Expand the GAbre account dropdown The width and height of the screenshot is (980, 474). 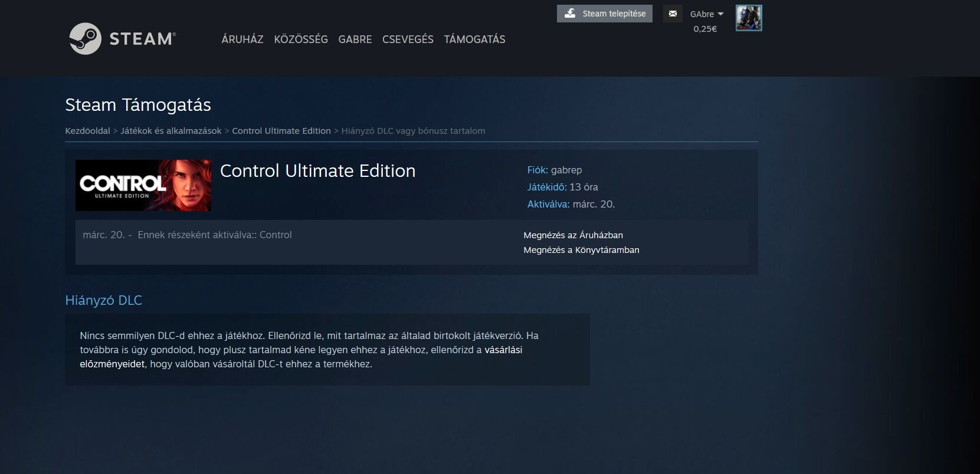(x=706, y=14)
